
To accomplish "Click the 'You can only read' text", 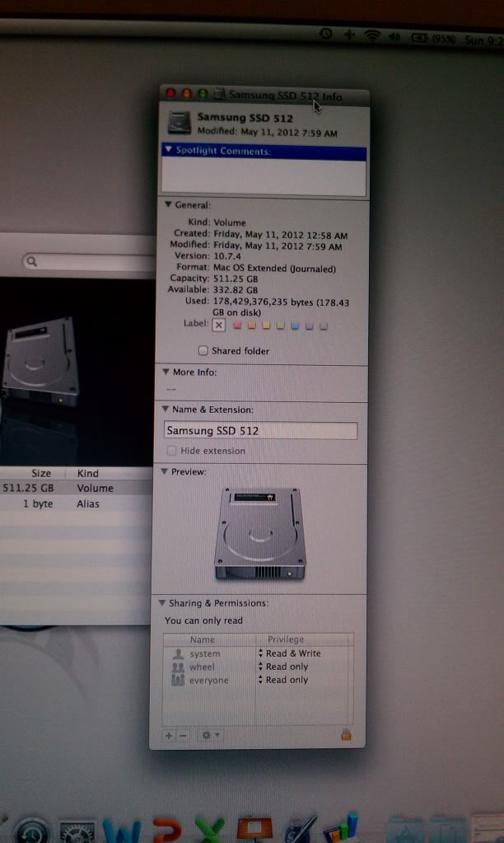I will point(203,621).
